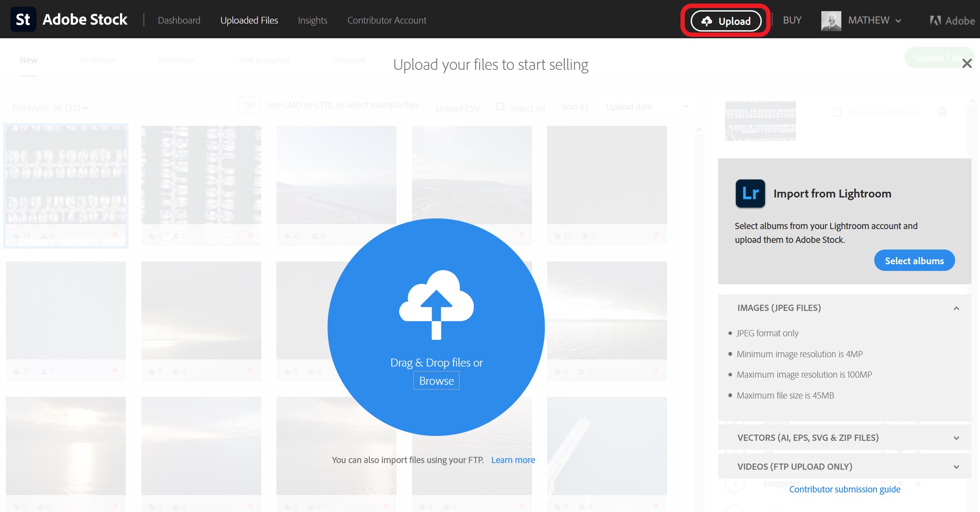Toggle the Select All checkbox

500,106
